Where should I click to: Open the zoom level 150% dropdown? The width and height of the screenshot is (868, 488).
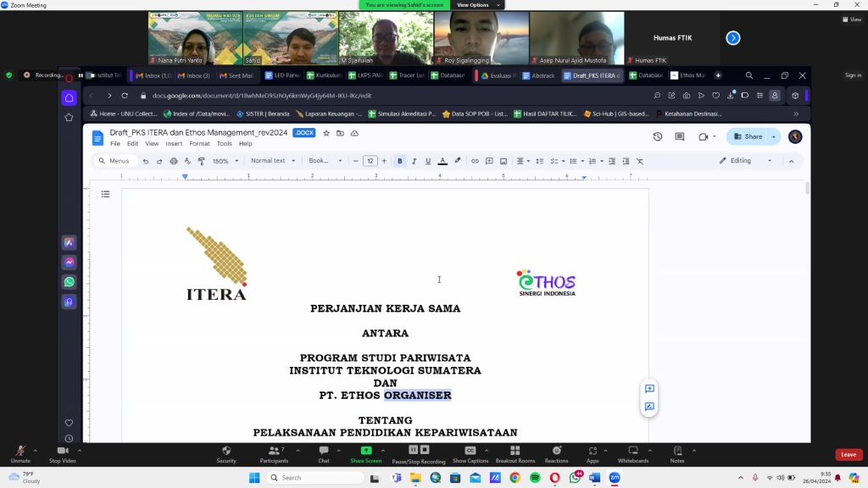click(224, 161)
